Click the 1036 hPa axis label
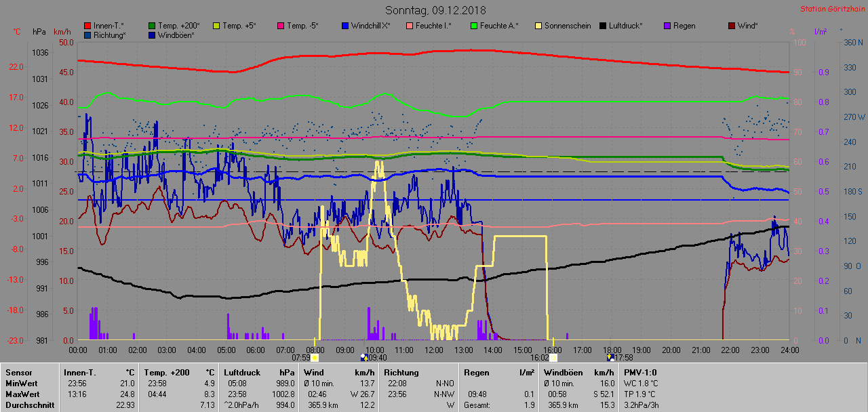The image size is (868, 412). pyautogui.click(x=39, y=52)
